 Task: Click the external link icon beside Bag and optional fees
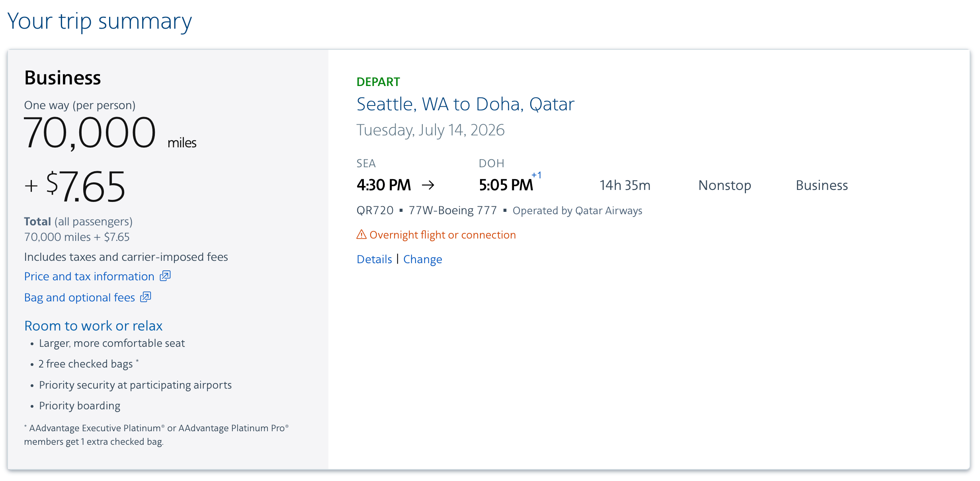tap(146, 297)
